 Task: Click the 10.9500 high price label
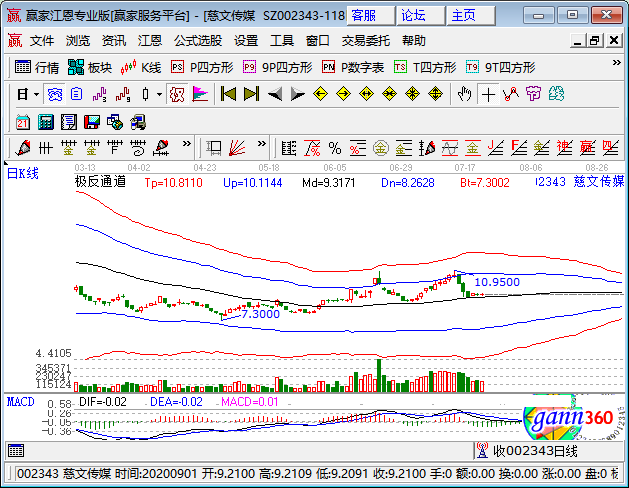(497, 282)
